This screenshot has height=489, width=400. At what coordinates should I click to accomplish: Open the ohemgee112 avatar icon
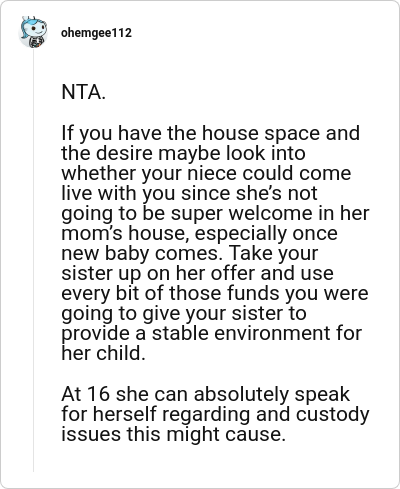33,32
